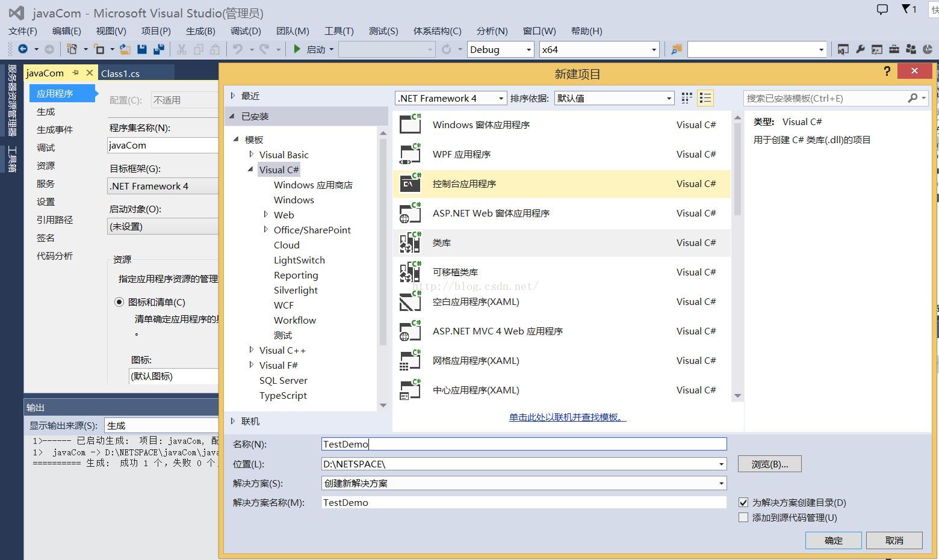
Task: Collapse the Visual C# tree node
Action: click(x=250, y=170)
